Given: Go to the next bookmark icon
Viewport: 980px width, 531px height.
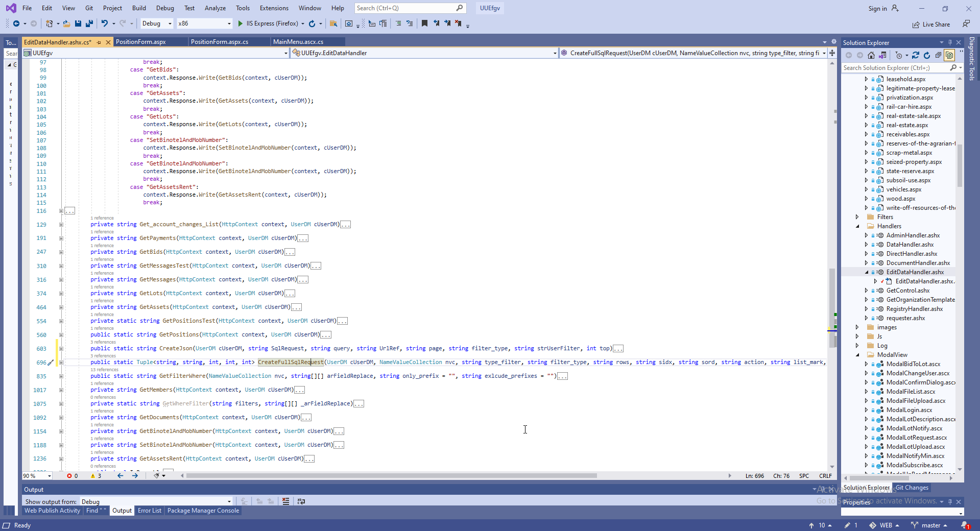Looking at the screenshot, I should click(447, 23).
